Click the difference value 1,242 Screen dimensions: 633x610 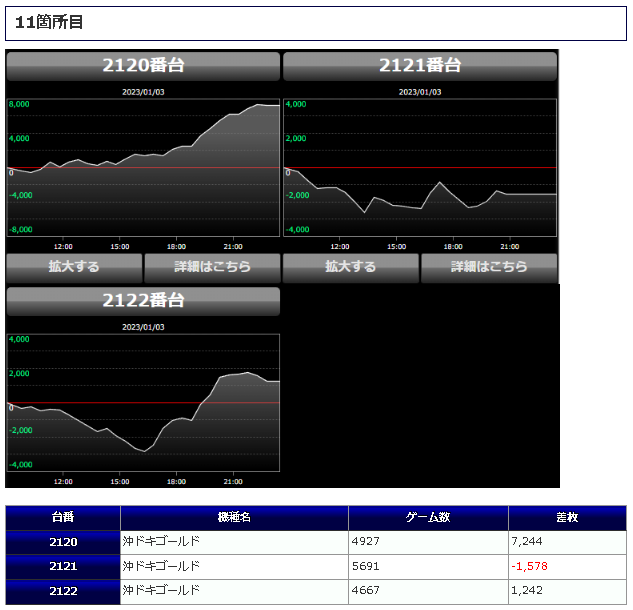pyautogui.click(x=527, y=591)
